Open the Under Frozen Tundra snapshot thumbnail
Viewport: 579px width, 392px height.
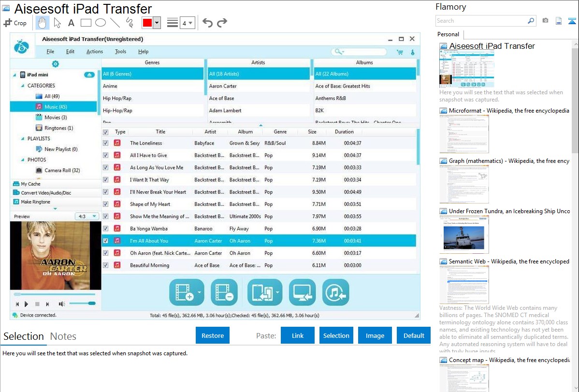[464, 234]
